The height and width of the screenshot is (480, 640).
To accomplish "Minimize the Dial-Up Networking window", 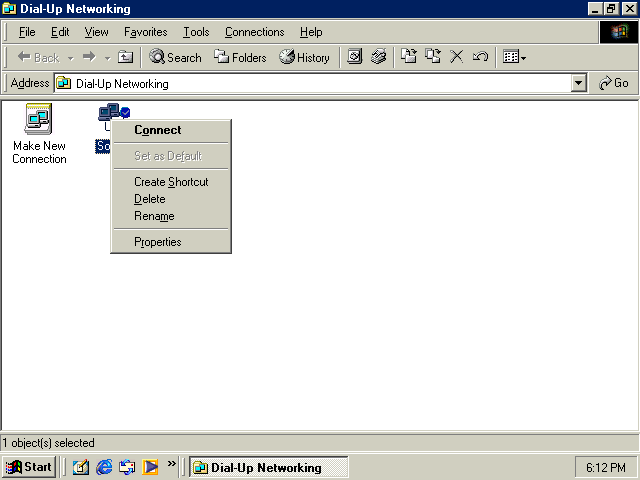I will coord(595,9).
